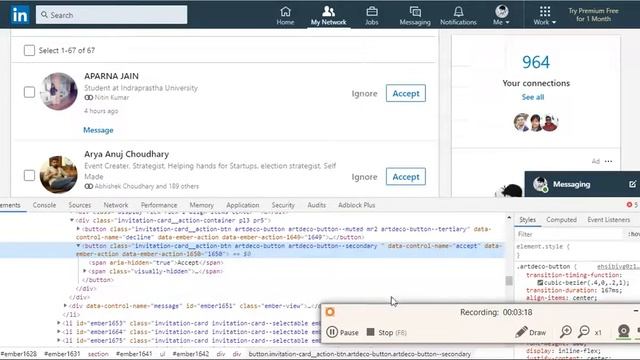Switch to DevTools Performance tab
Image resolution: width=640 pixels, height=360 pixels.
[x=159, y=205]
